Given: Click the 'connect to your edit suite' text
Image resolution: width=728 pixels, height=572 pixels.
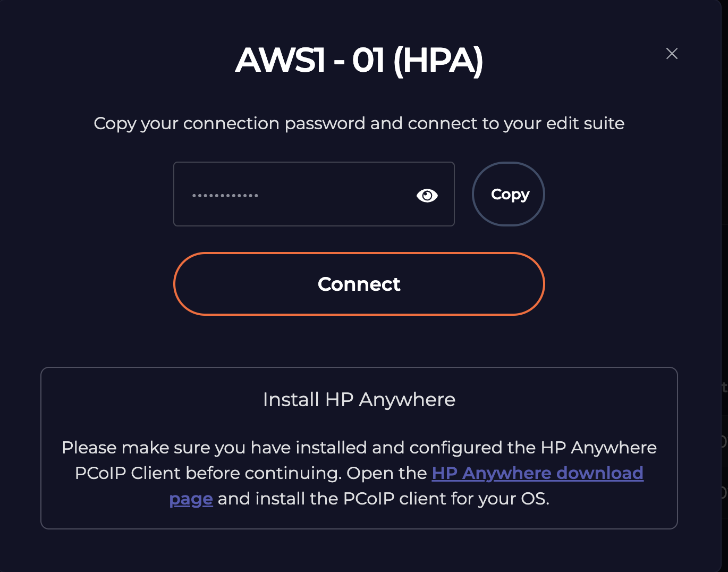Looking at the screenshot, I should [515, 123].
